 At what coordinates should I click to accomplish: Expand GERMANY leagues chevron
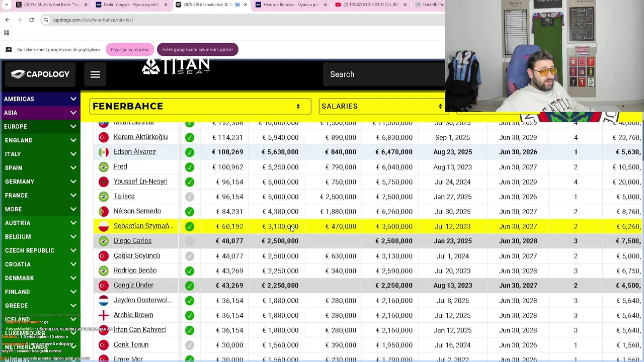point(73,182)
